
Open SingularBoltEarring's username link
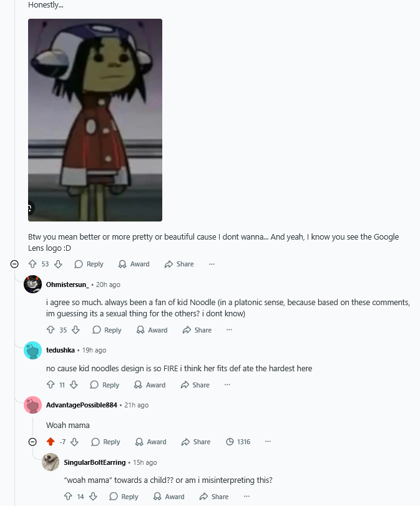(x=95, y=462)
